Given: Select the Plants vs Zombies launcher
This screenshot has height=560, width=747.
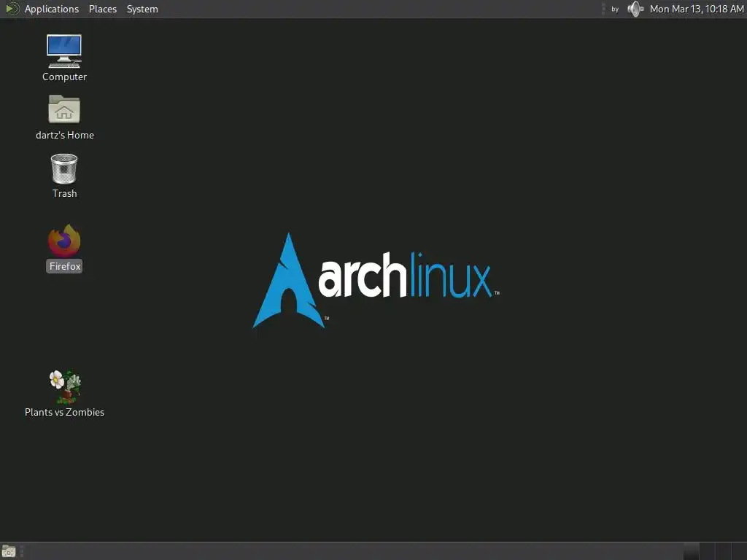Looking at the screenshot, I should 65,386.
